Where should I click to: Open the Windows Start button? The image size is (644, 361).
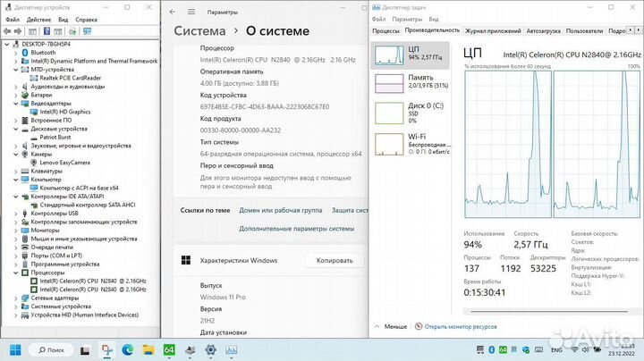pyautogui.click(x=15, y=350)
